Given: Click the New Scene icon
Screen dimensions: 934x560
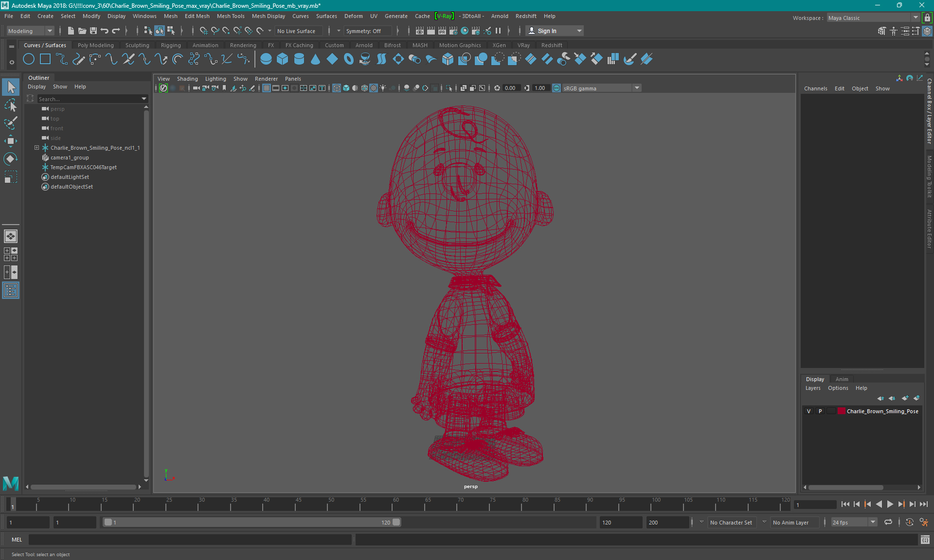Looking at the screenshot, I should pyautogui.click(x=71, y=31).
